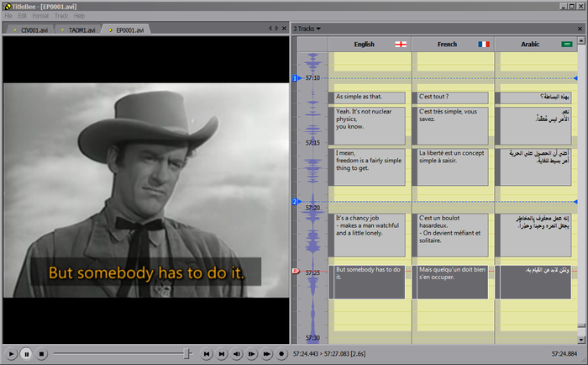
Task: Click the Pause playback button
Action: coord(26,354)
